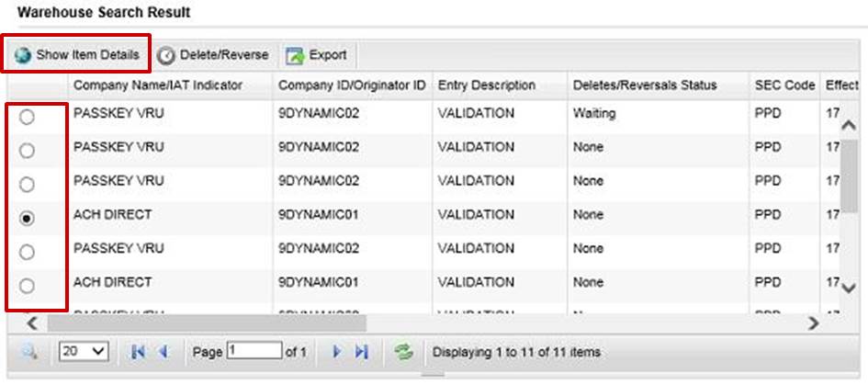Click the page number input field
Image resolution: width=868 pixels, height=385 pixels.
(x=254, y=351)
